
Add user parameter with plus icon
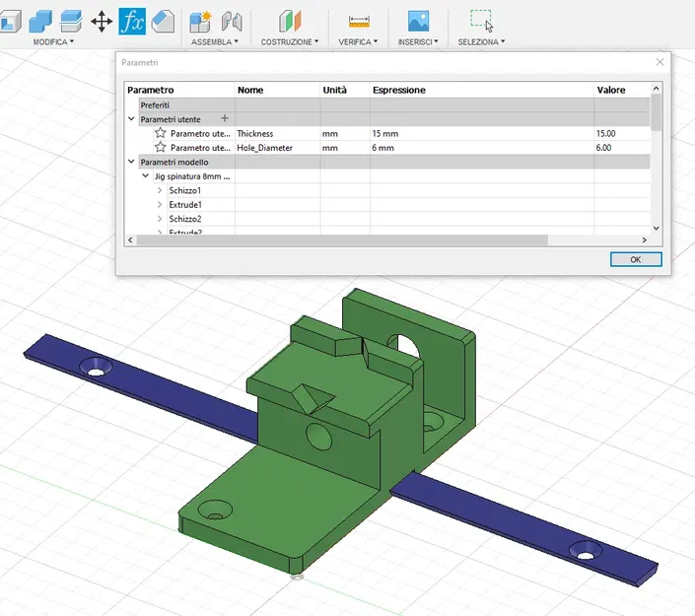pos(224,118)
